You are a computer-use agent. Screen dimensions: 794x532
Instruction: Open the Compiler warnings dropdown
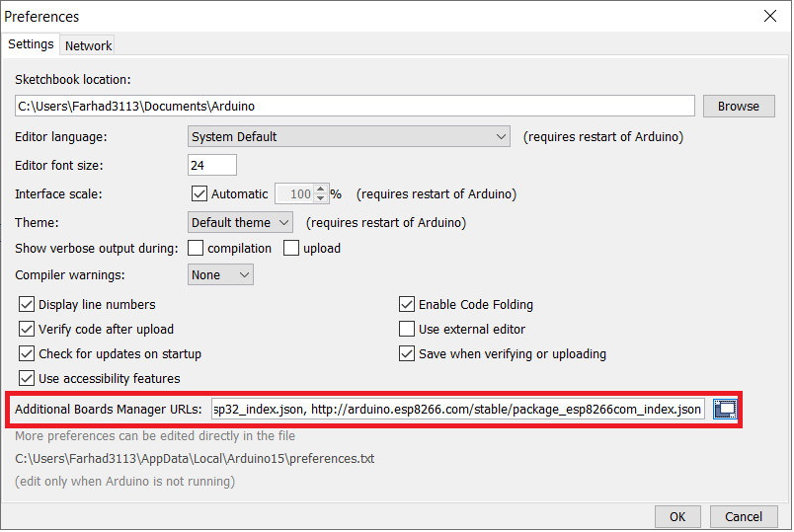tap(220, 274)
